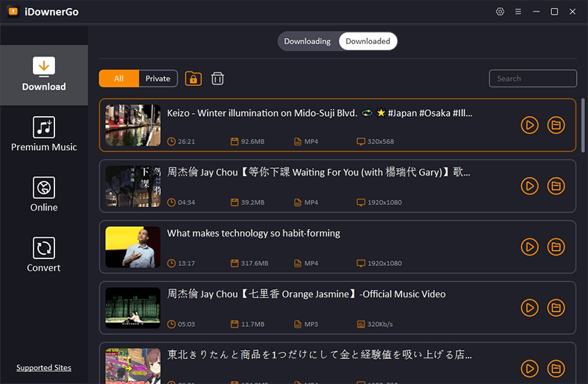Screen dimensions: 588x384
Task: Play the Jay Chou Waiting For You video
Action: (529, 186)
